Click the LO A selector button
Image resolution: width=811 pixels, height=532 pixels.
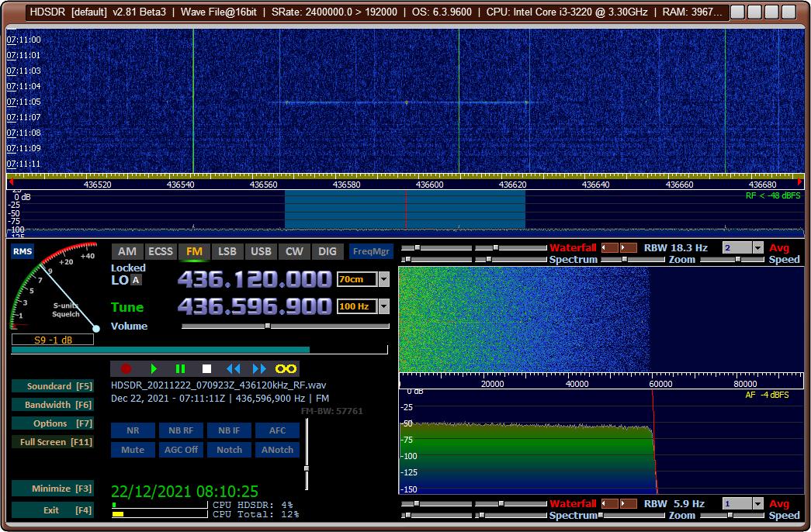point(136,280)
